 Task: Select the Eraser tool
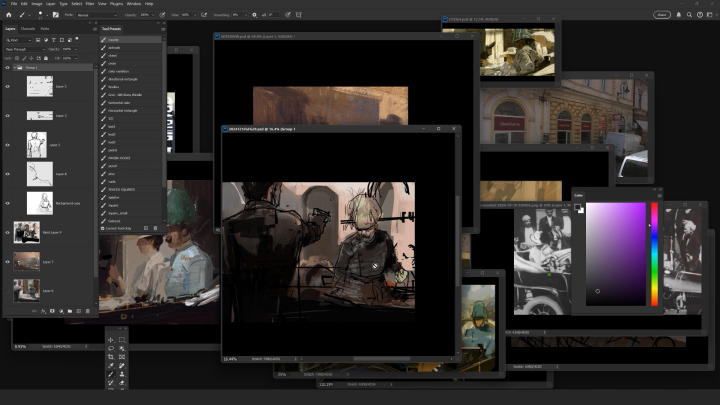[x=122, y=382]
